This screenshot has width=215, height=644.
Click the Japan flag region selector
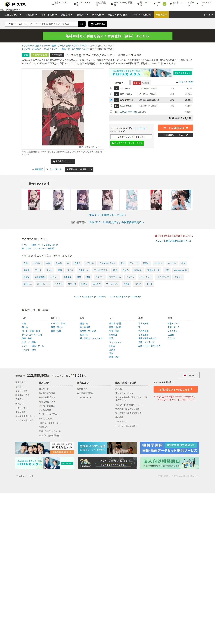pos(189,375)
